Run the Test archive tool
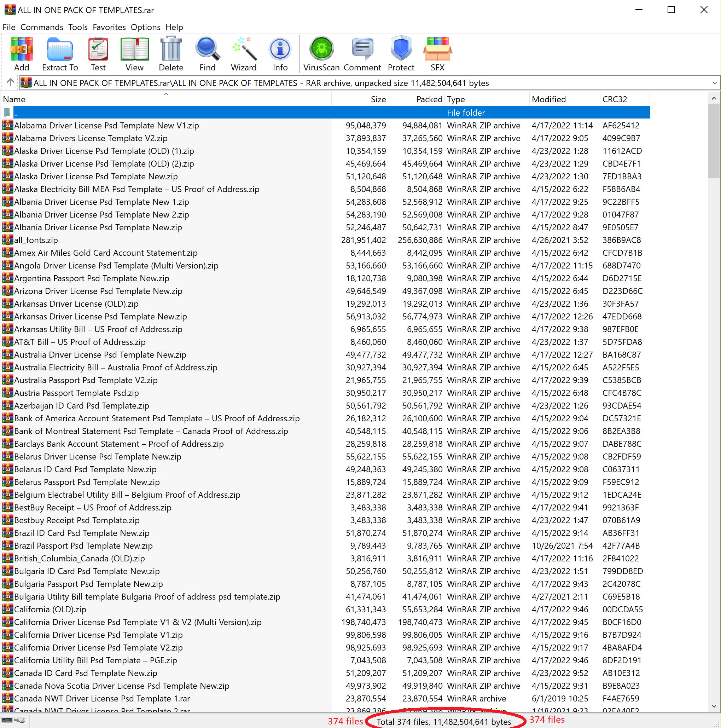721x728 pixels. [x=98, y=53]
